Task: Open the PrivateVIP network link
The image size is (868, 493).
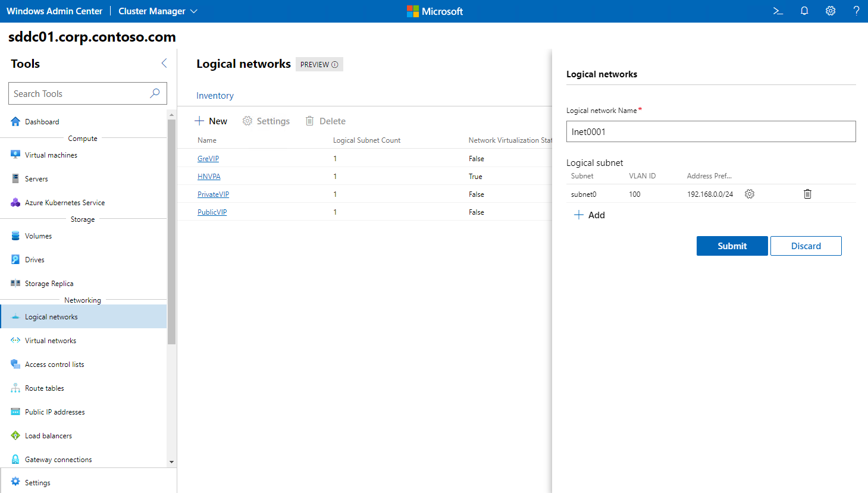Action: (213, 194)
